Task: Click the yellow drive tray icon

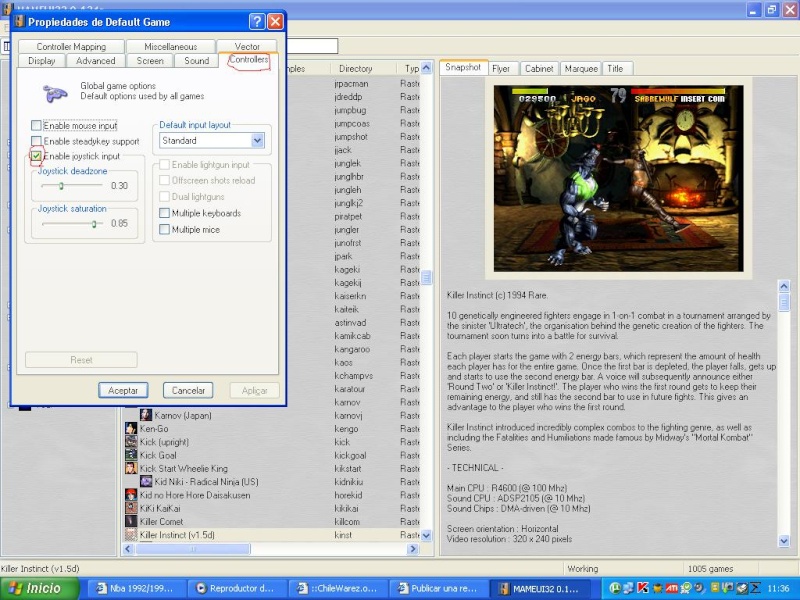Action: coord(714,588)
